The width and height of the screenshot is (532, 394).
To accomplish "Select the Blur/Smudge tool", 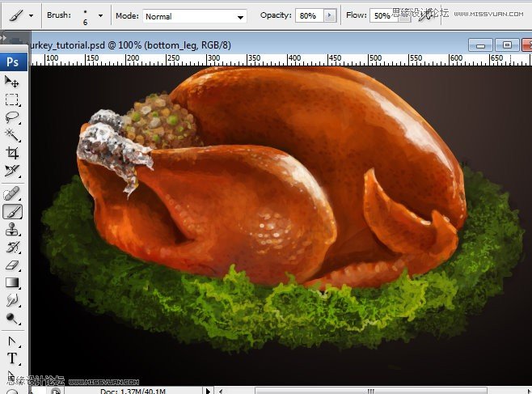I will pyautogui.click(x=12, y=300).
